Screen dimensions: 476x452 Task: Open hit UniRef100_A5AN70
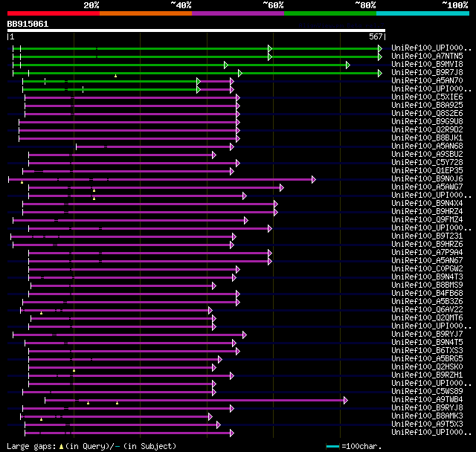pyautogui.click(x=427, y=81)
